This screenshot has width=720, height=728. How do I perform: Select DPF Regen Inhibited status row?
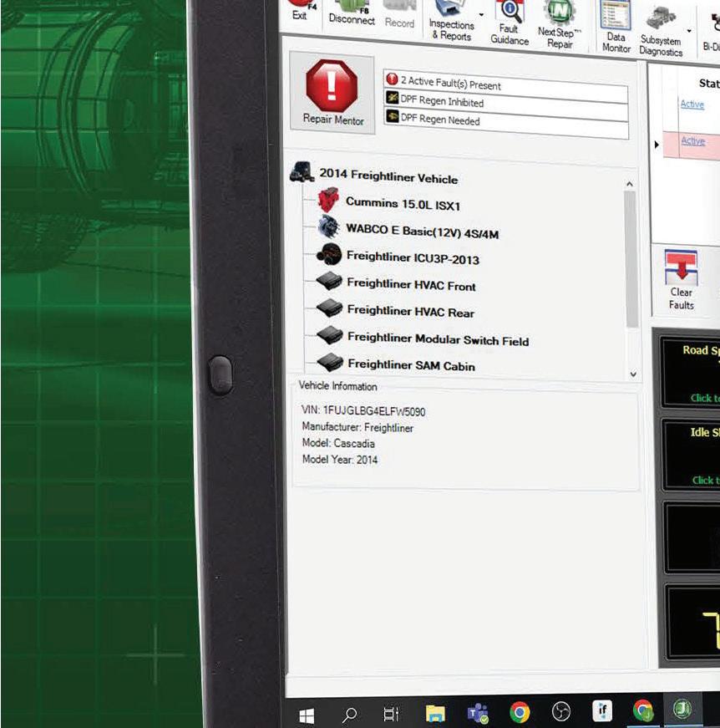tap(505, 102)
